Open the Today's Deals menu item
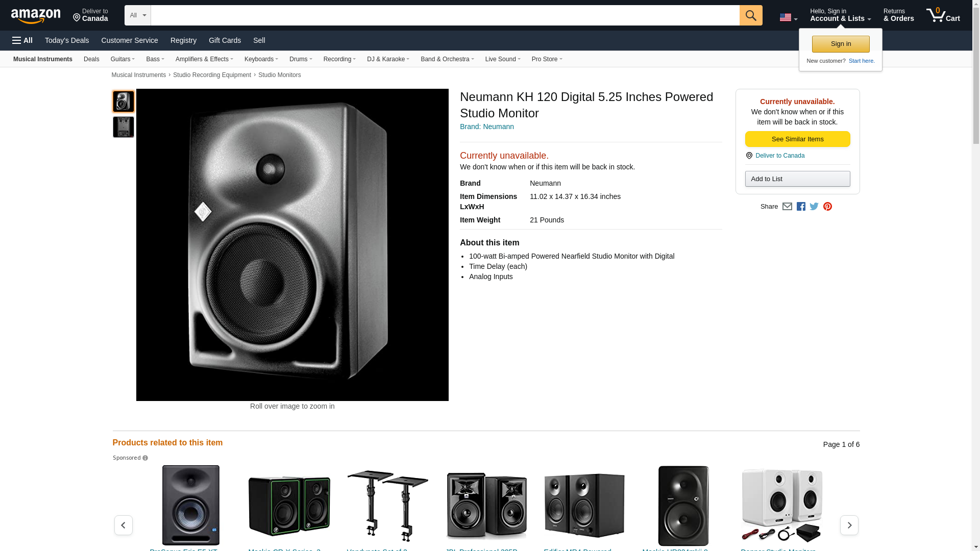This screenshot has height=551, width=980. point(67,40)
